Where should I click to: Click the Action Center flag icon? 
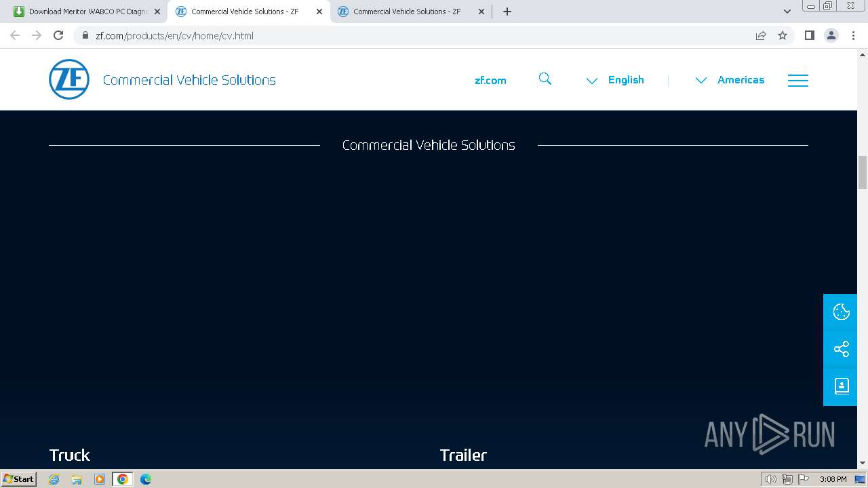pyautogui.click(x=802, y=479)
